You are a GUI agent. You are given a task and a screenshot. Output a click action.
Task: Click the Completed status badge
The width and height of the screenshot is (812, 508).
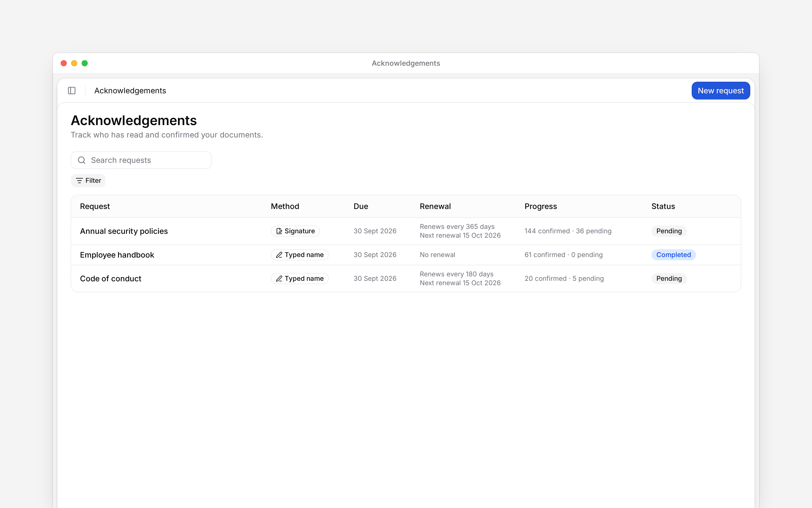pos(674,255)
